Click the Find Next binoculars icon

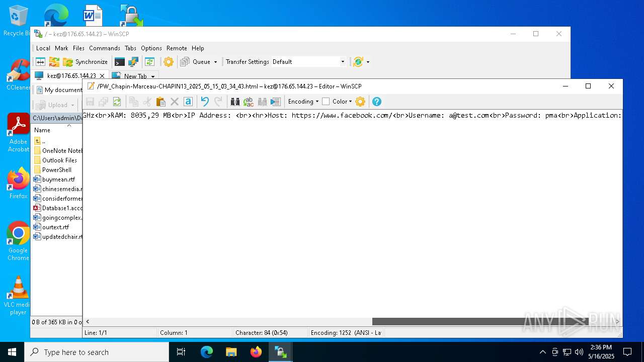[x=262, y=102]
